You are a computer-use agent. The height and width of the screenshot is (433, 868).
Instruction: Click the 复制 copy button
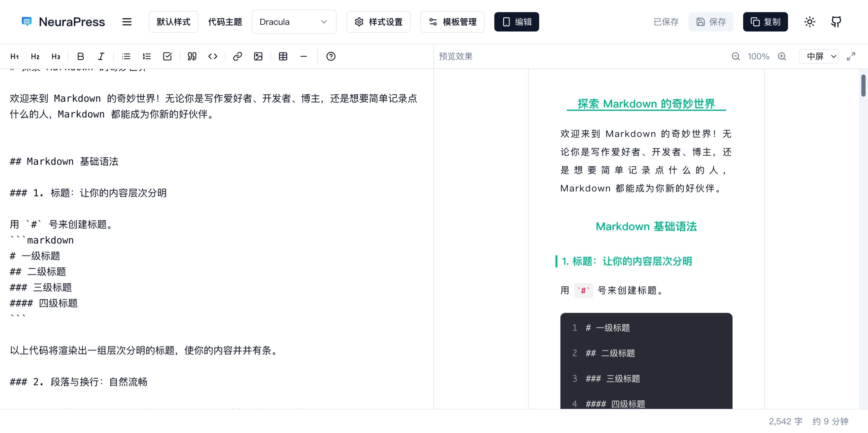765,22
